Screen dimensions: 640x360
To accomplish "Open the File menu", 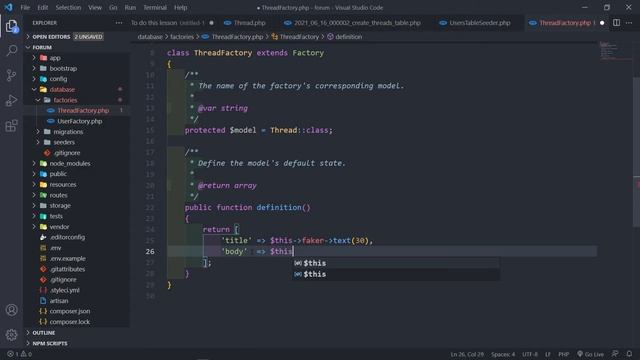I will coord(25,7).
